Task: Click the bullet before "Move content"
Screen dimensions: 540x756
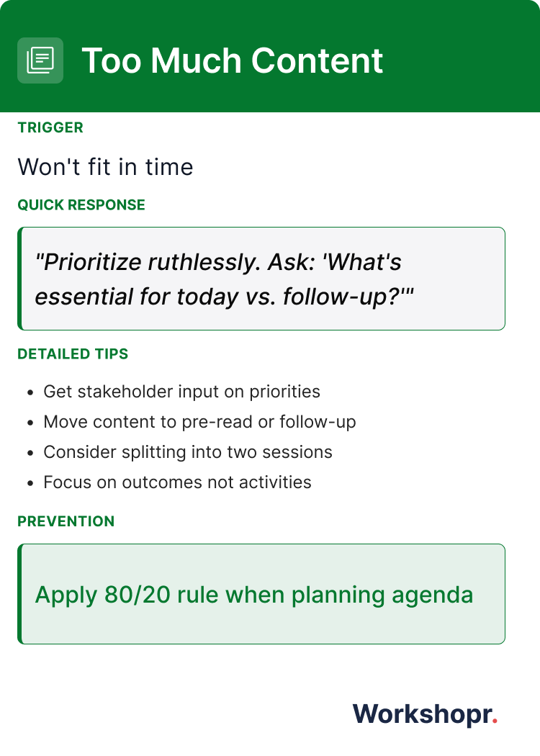Action: pyautogui.click(x=30, y=423)
